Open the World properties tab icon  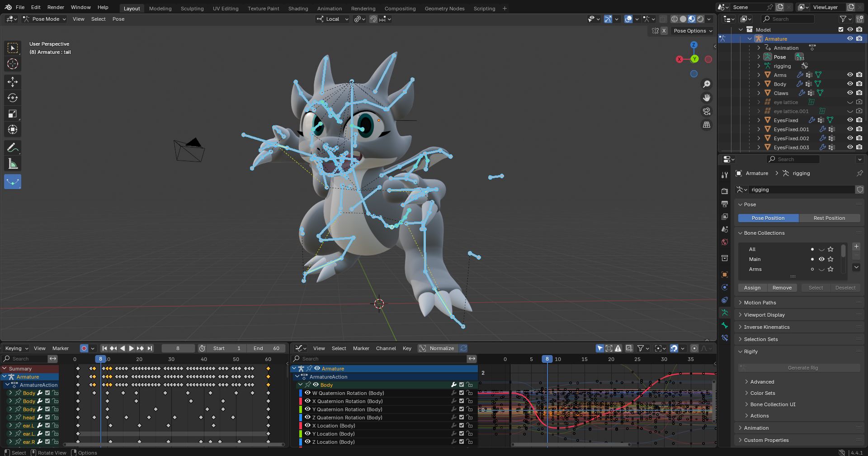click(725, 242)
